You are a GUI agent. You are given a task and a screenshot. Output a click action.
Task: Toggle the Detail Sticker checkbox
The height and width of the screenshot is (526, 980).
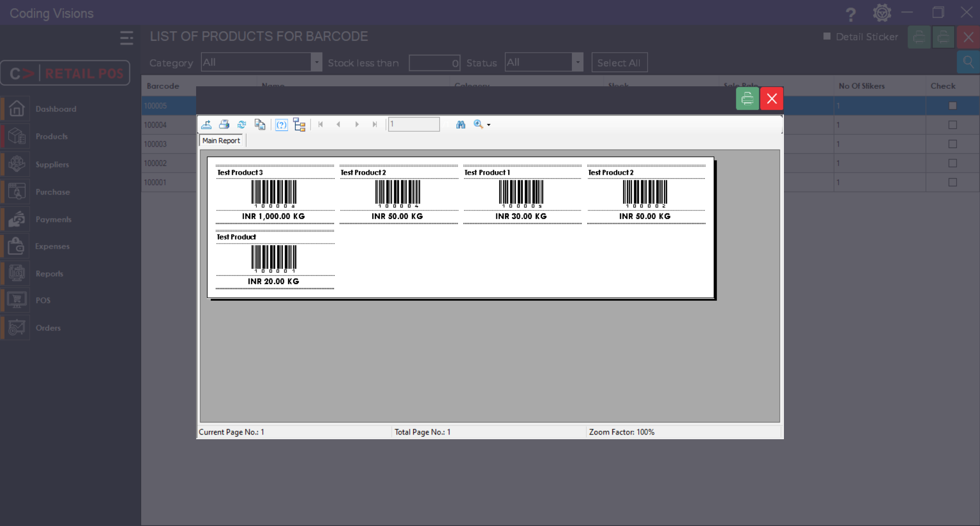(x=827, y=36)
